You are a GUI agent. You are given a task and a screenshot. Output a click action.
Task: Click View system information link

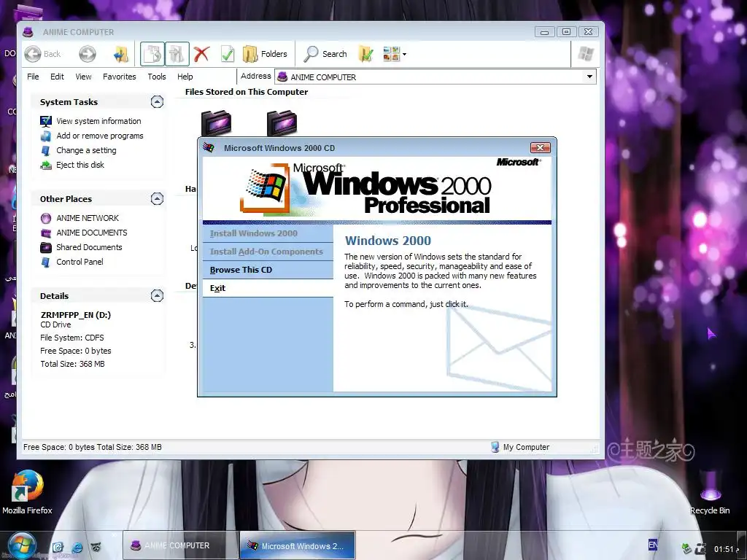pos(98,121)
